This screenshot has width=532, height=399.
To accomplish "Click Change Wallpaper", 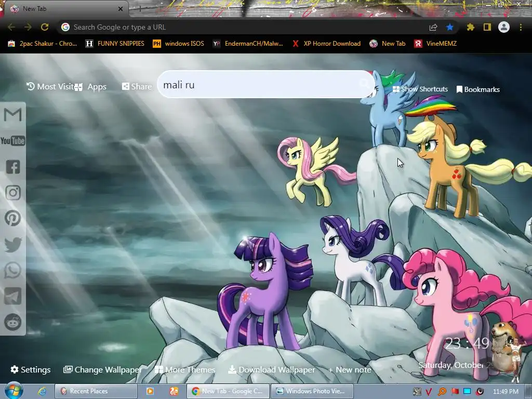I will 103,369.
